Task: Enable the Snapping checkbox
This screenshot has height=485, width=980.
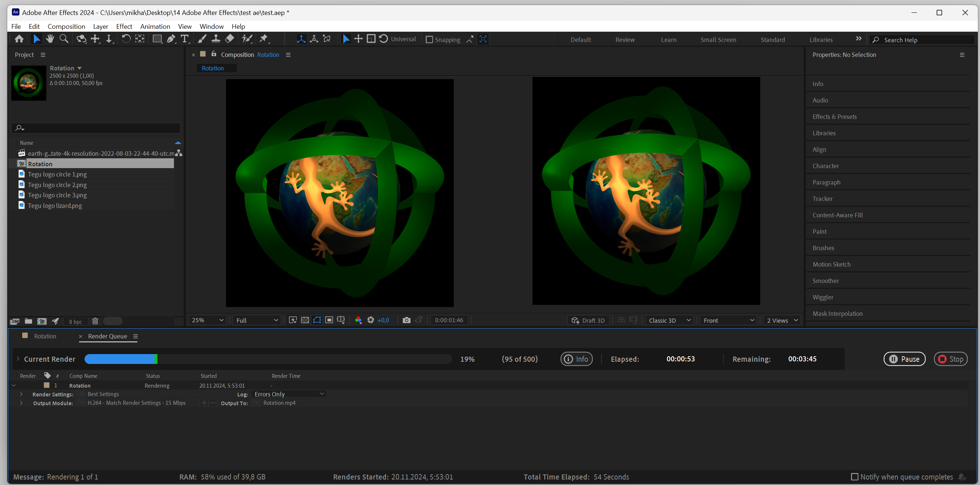Action: pos(429,40)
